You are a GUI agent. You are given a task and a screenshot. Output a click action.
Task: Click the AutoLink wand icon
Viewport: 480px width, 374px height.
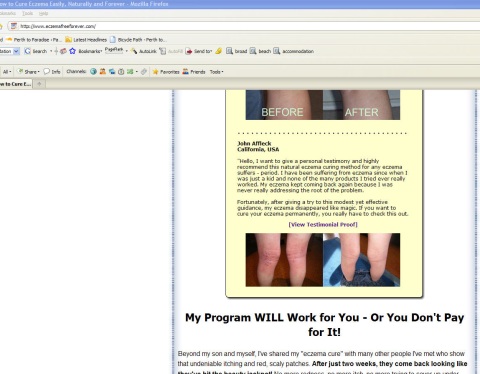(134, 51)
